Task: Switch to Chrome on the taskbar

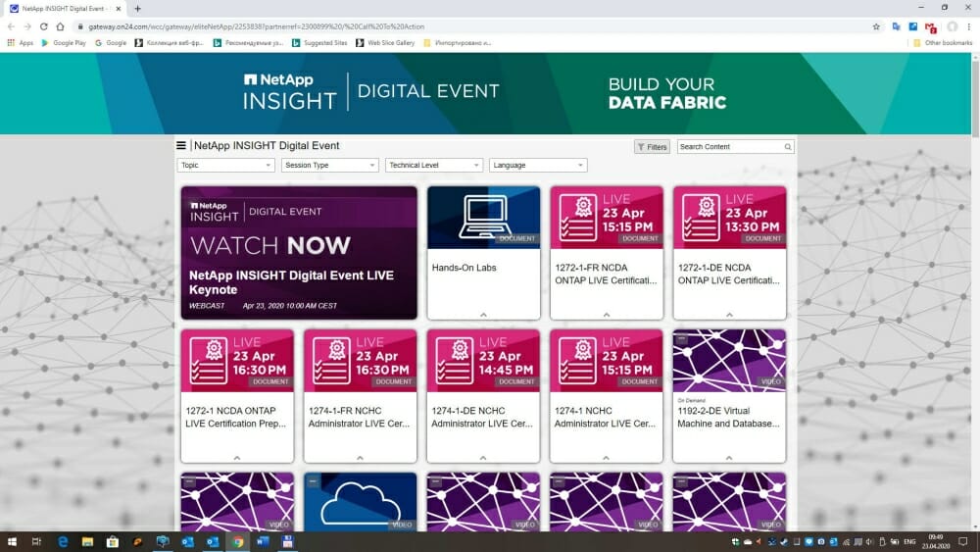Action: [237, 541]
